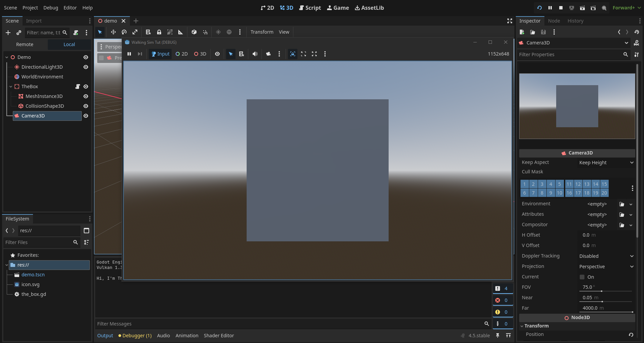Hide the MeshInstance3D node
This screenshot has width=644, height=343.
(x=86, y=96)
